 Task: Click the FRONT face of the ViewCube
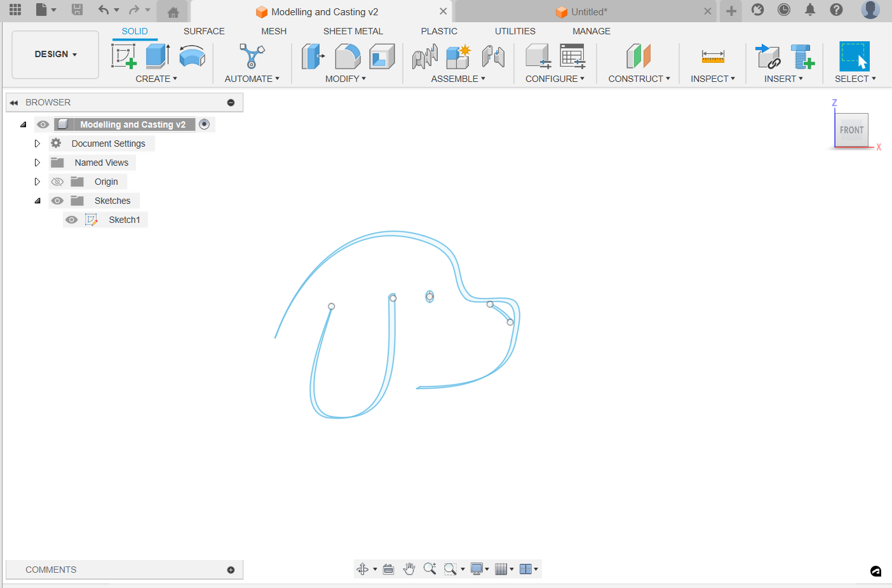[x=851, y=130]
